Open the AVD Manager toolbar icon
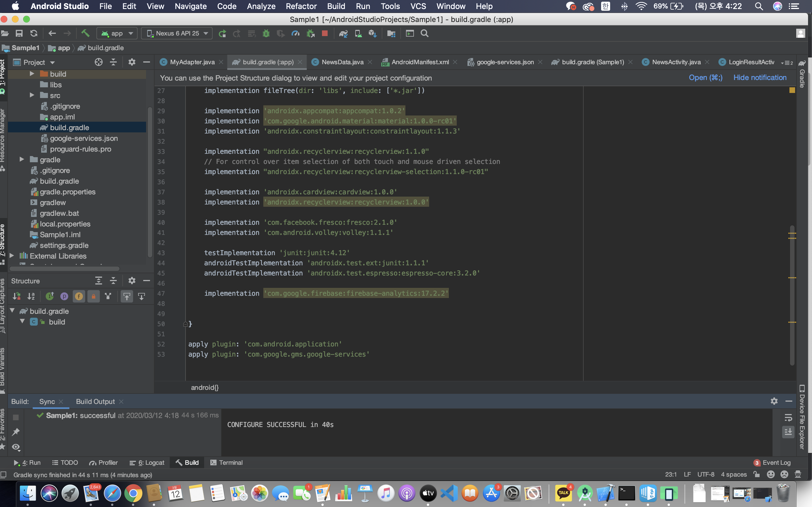 tap(358, 33)
